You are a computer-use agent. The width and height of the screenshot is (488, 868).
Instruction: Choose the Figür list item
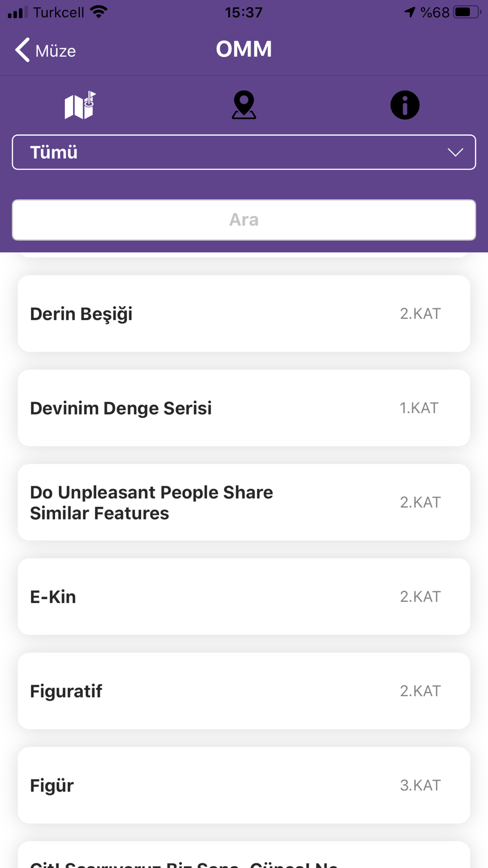[x=244, y=785]
